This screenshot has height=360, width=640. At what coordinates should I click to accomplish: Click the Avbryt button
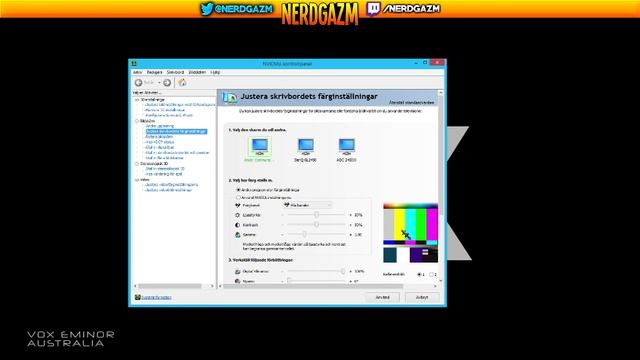422,297
